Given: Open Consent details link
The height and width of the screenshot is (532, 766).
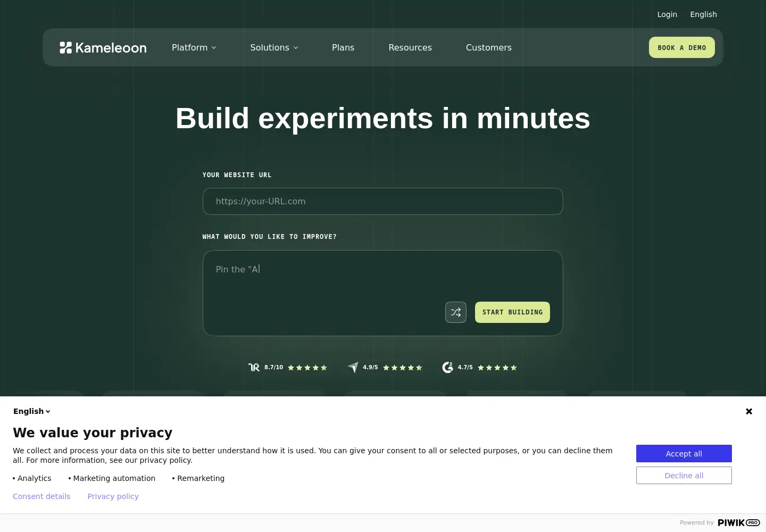Looking at the screenshot, I should click(41, 496).
